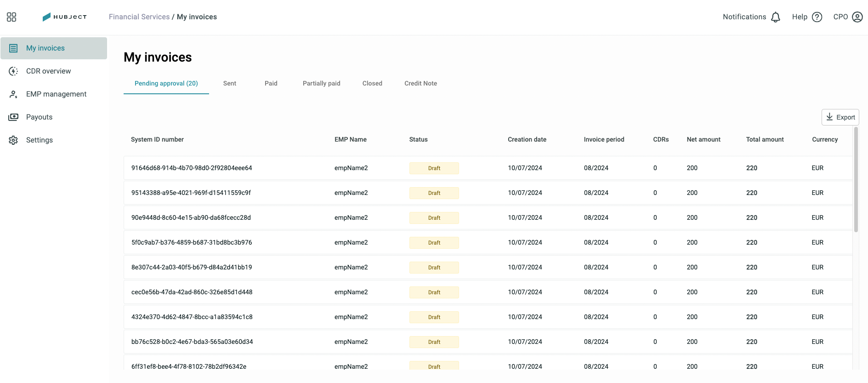
Task: Click the EMP Name column header
Action: click(351, 140)
